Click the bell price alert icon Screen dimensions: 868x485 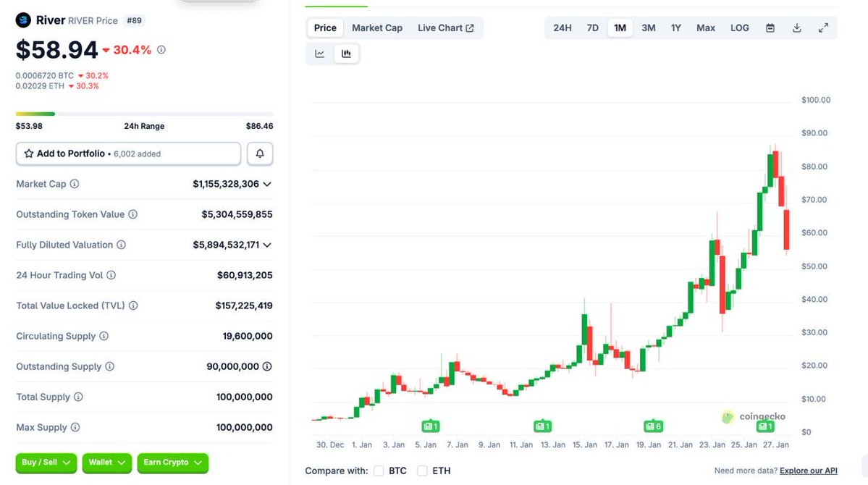point(260,153)
